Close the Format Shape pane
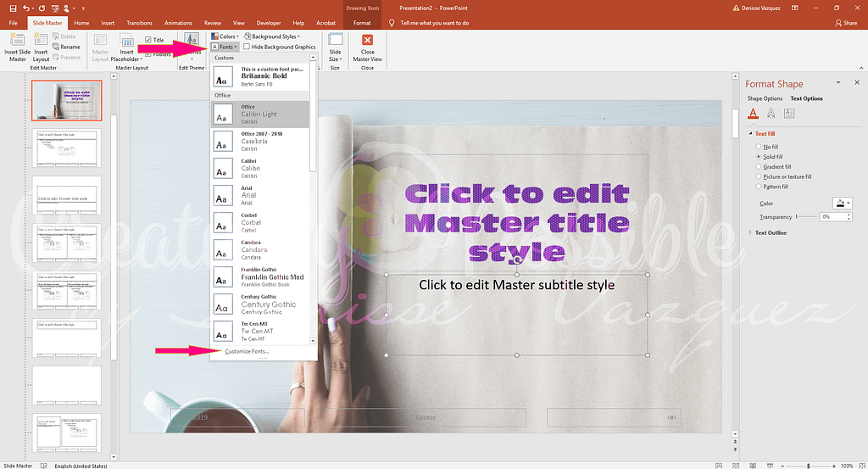 click(x=857, y=82)
